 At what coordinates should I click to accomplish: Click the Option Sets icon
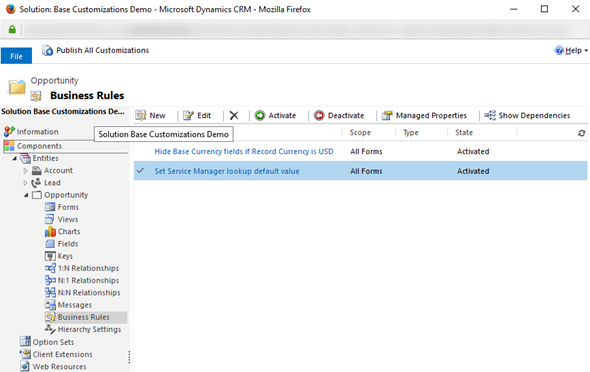click(x=25, y=342)
